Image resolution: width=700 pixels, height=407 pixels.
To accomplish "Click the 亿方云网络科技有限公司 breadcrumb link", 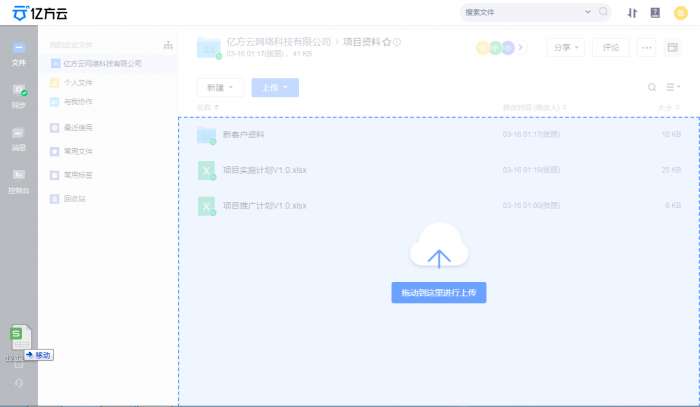I will coord(278,42).
